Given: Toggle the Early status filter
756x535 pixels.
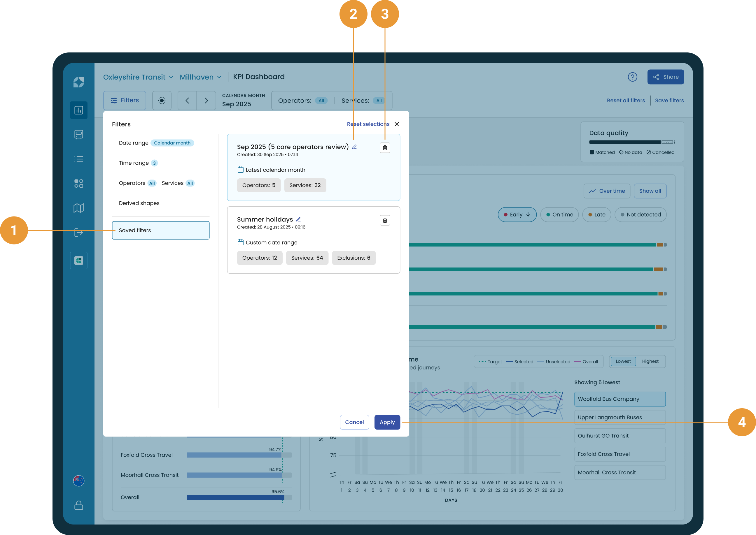Looking at the screenshot, I should (517, 215).
